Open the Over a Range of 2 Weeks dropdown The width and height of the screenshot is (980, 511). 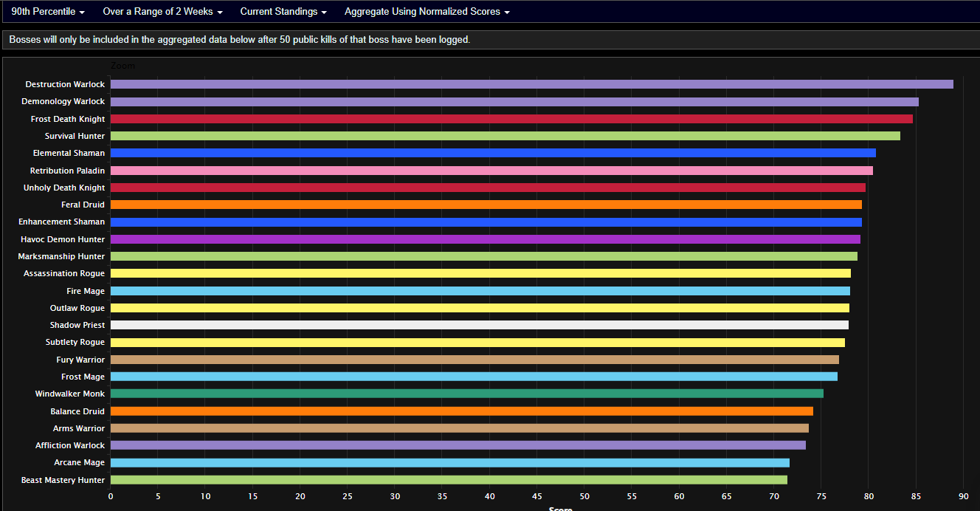pyautogui.click(x=162, y=12)
